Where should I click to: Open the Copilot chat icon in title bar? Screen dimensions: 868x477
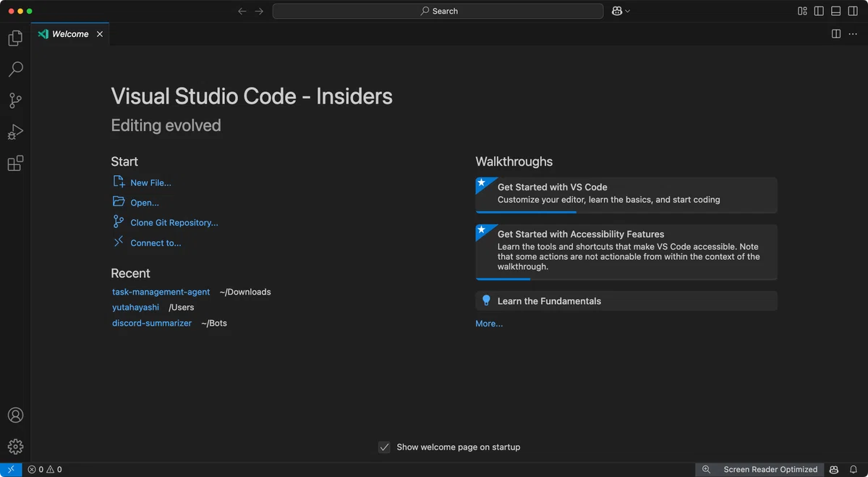(x=617, y=11)
